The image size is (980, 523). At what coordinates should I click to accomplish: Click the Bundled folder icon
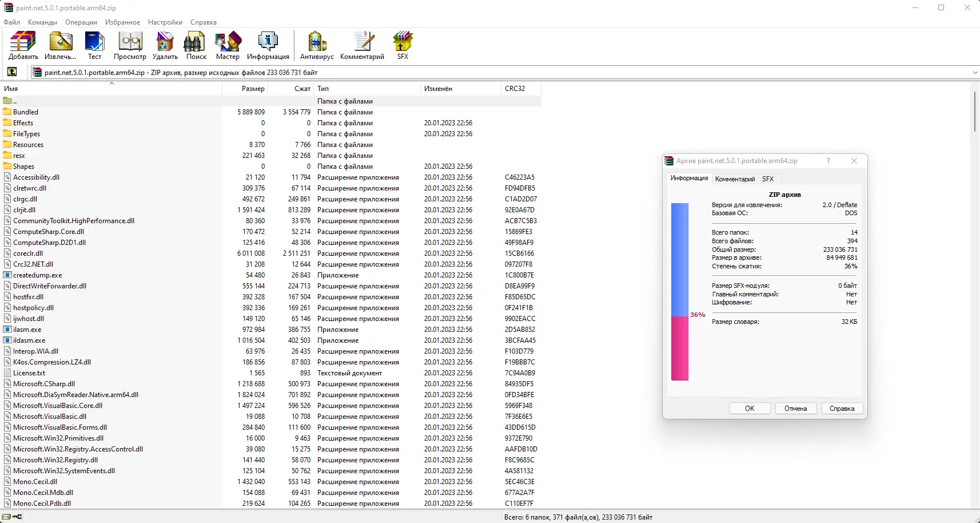click(7, 112)
